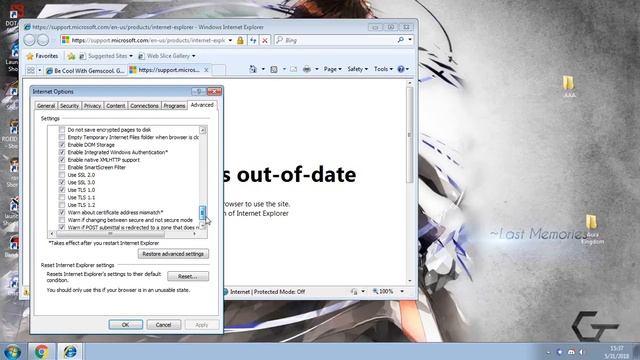Launch Google Chrome from the taskbar

41,351
